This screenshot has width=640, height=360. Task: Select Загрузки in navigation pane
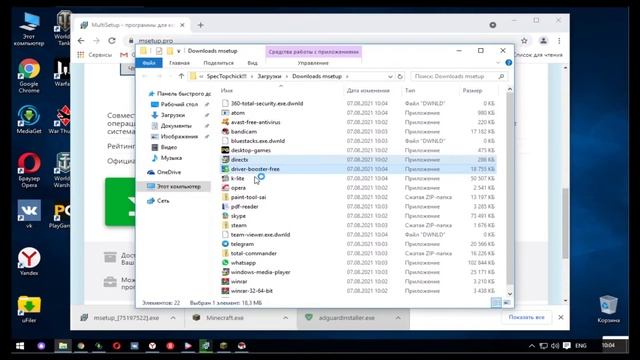tap(173, 115)
